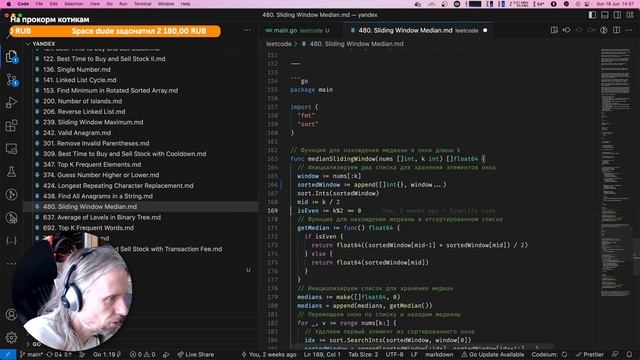640x360 pixels.
Task: Click on code line 169 isEven
Action: click(329, 211)
